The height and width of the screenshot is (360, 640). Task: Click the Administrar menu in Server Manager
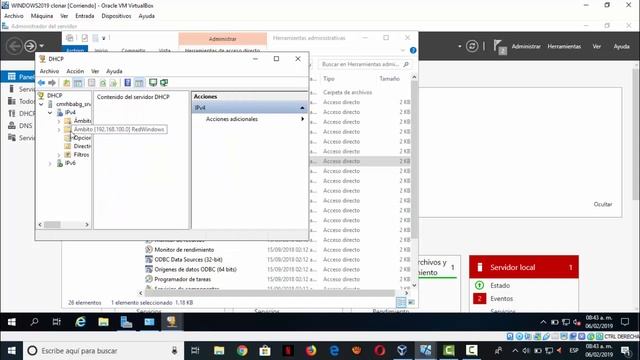click(526, 47)
